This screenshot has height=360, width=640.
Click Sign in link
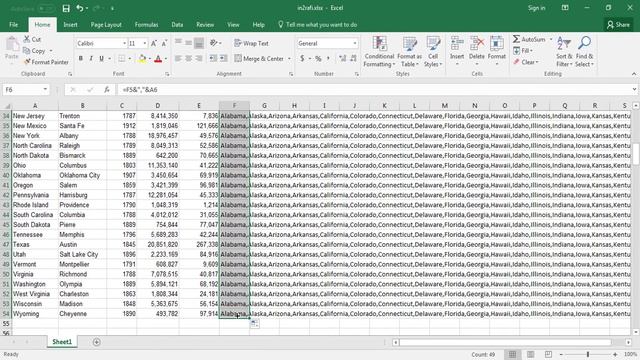(536, 8)
